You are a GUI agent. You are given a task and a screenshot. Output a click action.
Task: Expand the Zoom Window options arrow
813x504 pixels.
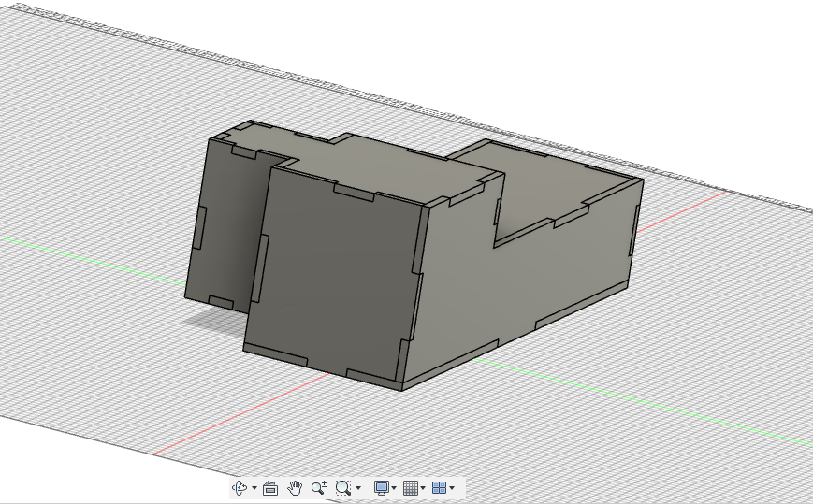358,488
